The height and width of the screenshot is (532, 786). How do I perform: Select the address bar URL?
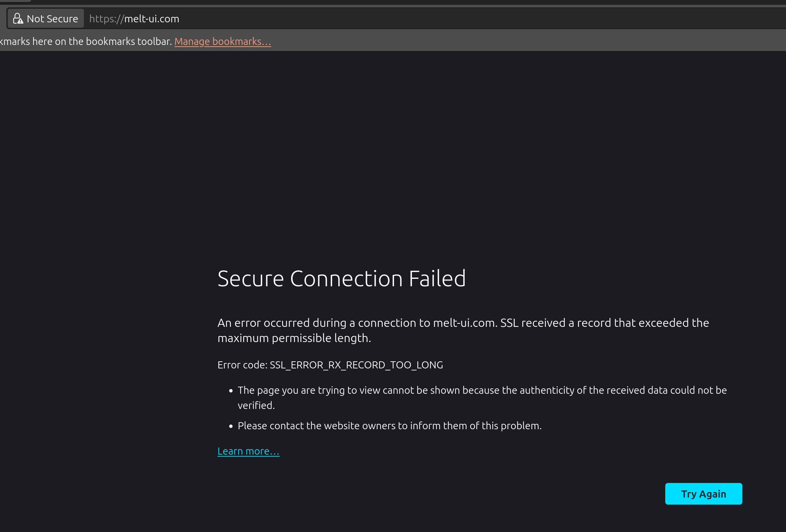point(134,18)
